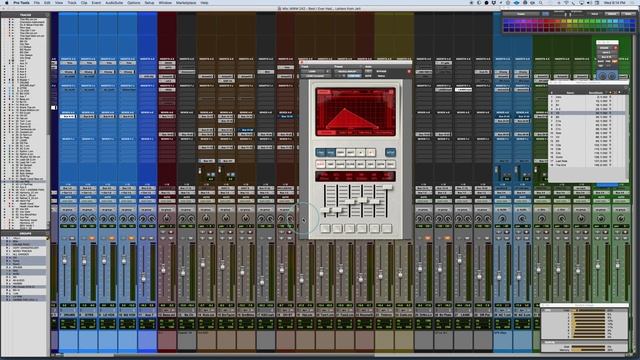The height and width of the screenshot is (360, 640).
Task: Click the blue Compare button in plug-in header
Action: pos(354,76)
